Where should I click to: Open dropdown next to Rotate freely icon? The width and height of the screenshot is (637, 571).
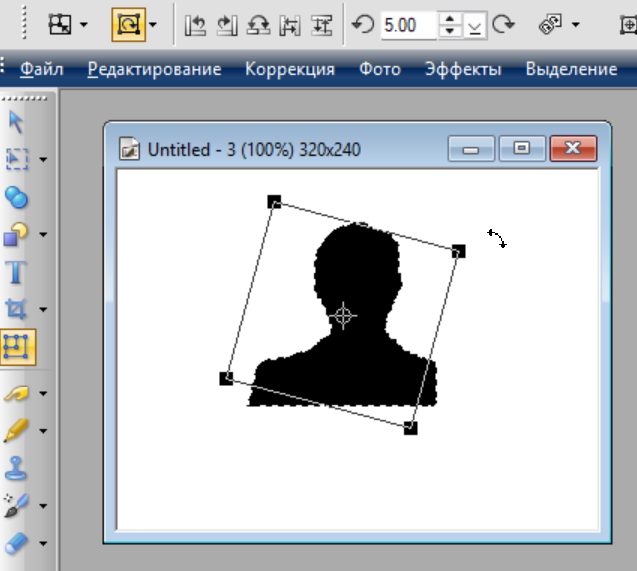coord(153,25)
